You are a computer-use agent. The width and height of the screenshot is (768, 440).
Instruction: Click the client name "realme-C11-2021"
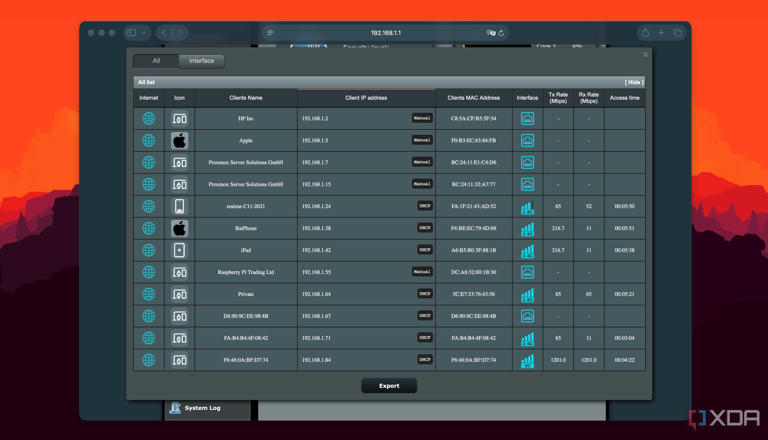[x=246, y=206]
